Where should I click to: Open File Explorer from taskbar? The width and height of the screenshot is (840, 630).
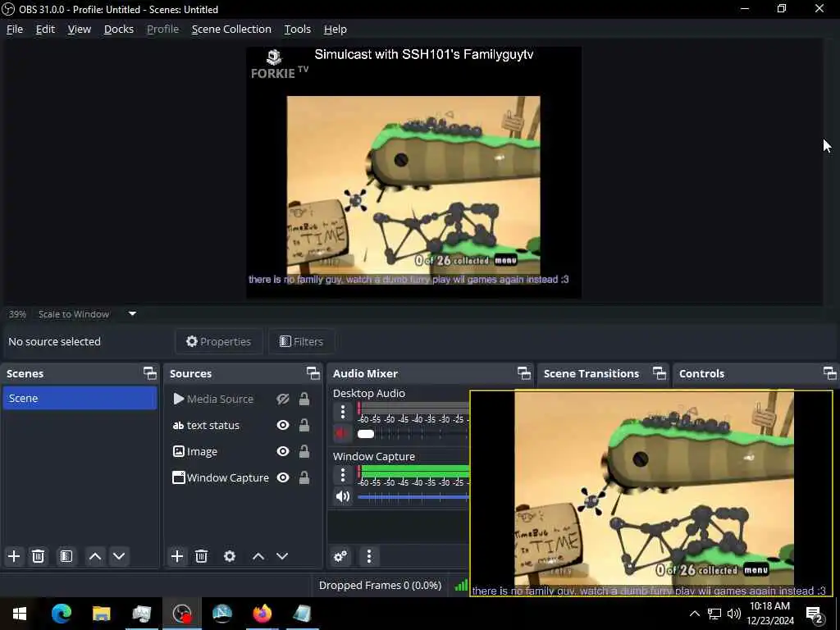point(101,614)
